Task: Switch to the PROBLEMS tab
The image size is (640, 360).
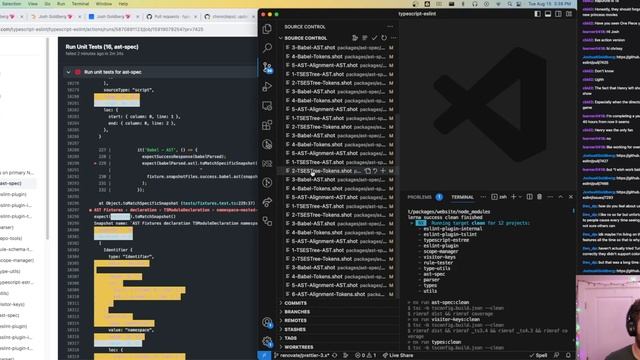Action: pyautogui.click(x=420, y=197)
